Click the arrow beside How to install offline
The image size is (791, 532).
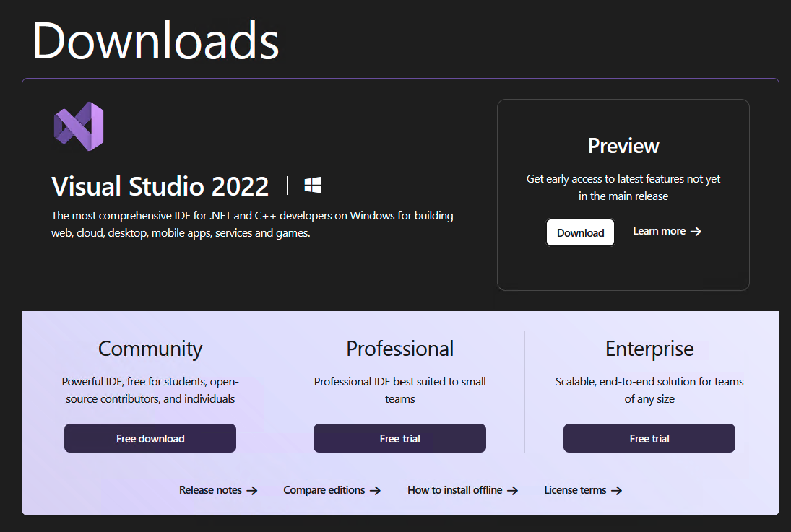[513, 491]
